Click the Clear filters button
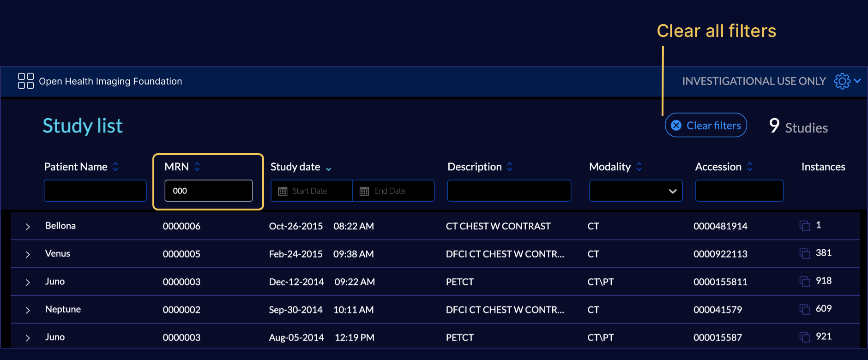This screenshot has height=360, width=868. pos(705,126)
